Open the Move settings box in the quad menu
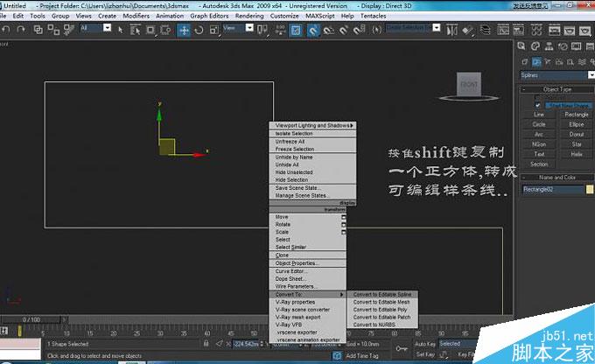This screenshot has height=364, width=595. point(343,217)
